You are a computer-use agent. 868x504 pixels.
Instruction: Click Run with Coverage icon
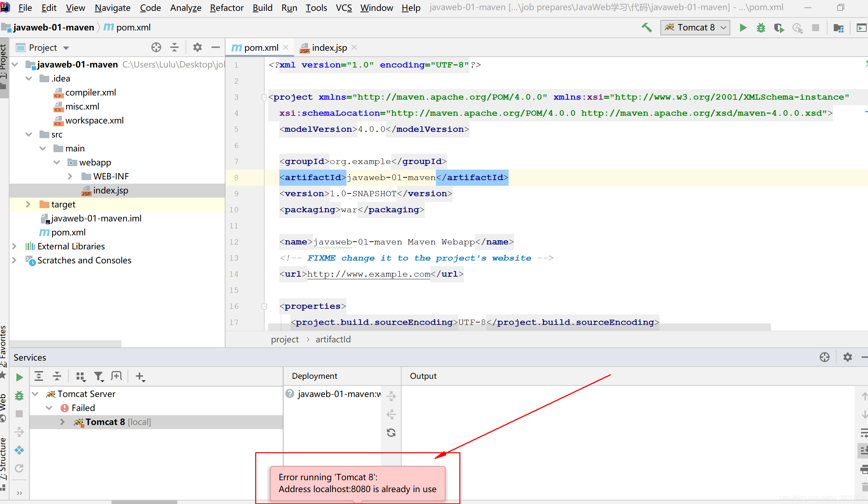pos(779,28)
